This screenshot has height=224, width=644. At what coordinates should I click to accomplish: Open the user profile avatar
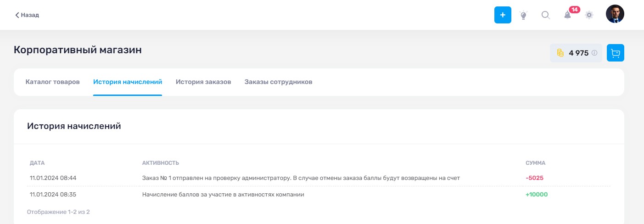615,14
